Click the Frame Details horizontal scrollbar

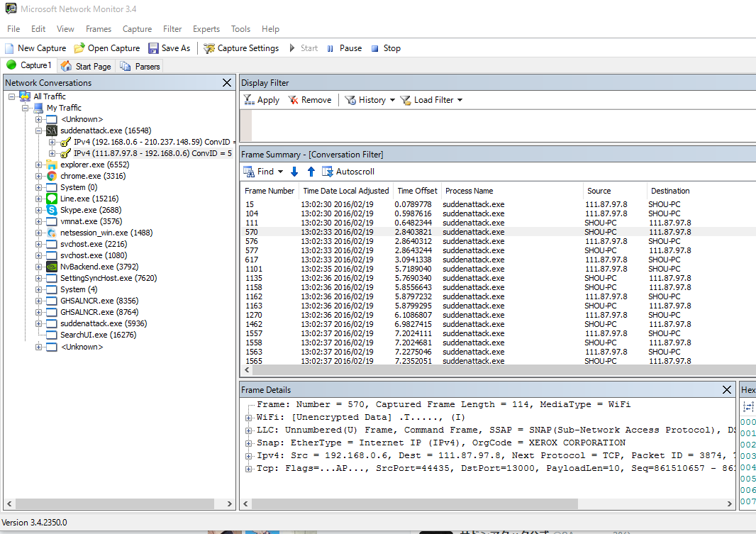415,504
